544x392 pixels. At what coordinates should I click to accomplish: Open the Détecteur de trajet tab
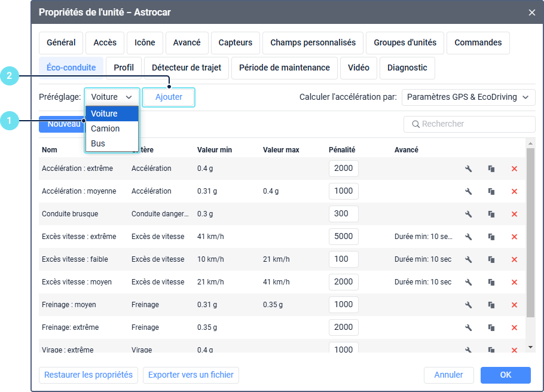tap(186, 68)
